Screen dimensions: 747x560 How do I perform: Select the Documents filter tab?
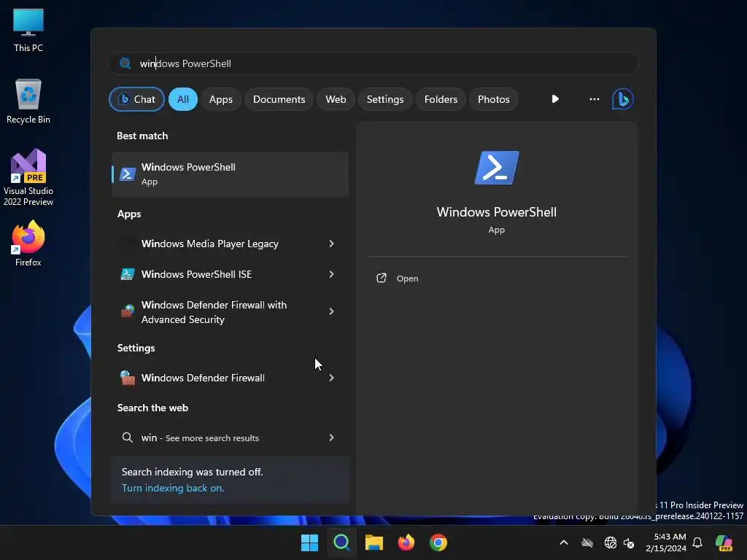tap(279, 99)
